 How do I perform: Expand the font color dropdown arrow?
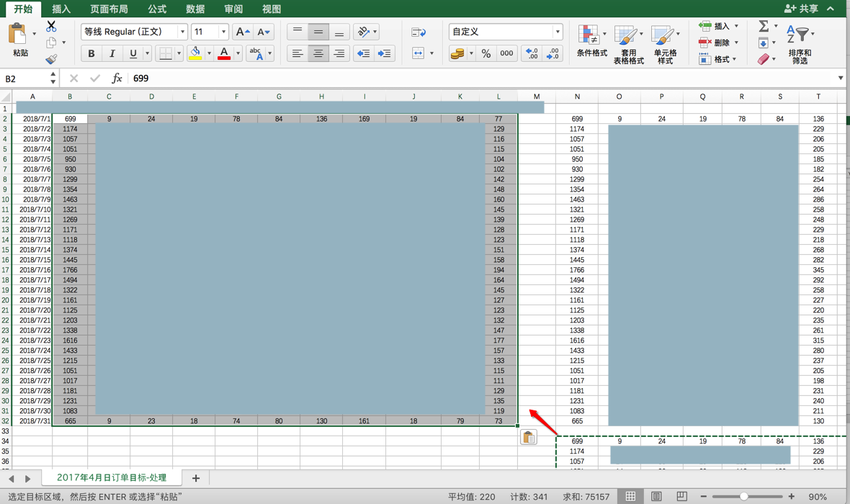tap(238, 53)
